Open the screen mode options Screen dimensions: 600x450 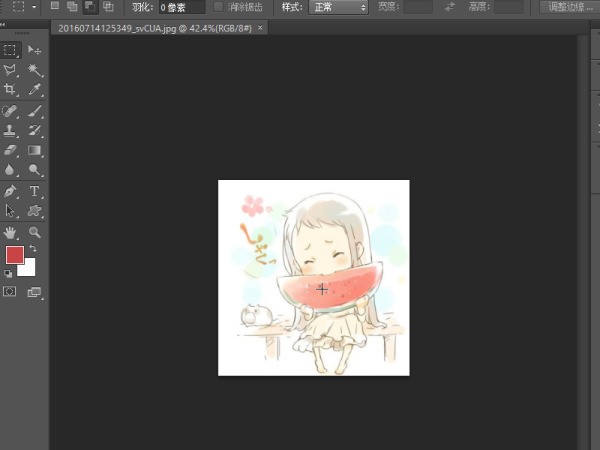coord(35,292)
